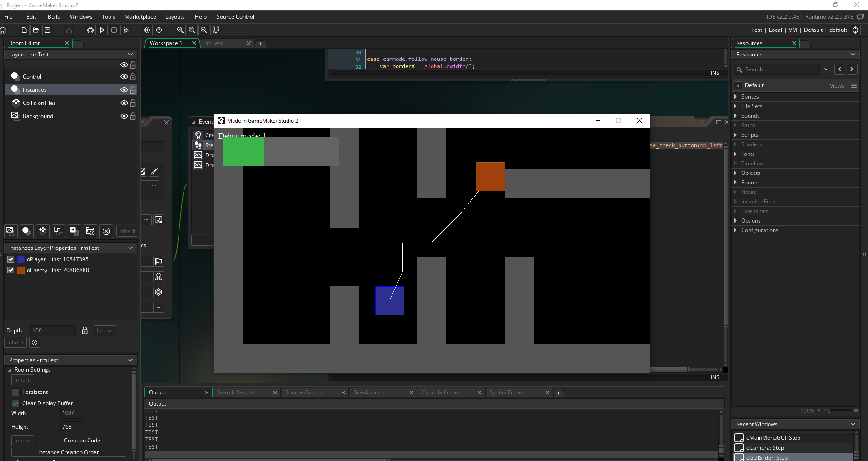Click the Save project floppy icon
This screenshot has height=461, width=868.
(x=48, y=30)
